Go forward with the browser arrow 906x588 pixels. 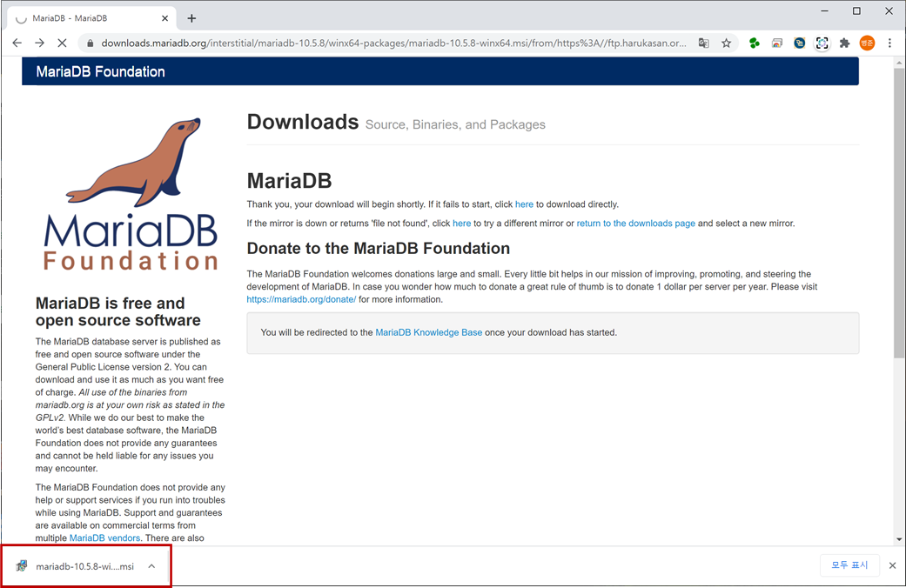pos(39,43)
